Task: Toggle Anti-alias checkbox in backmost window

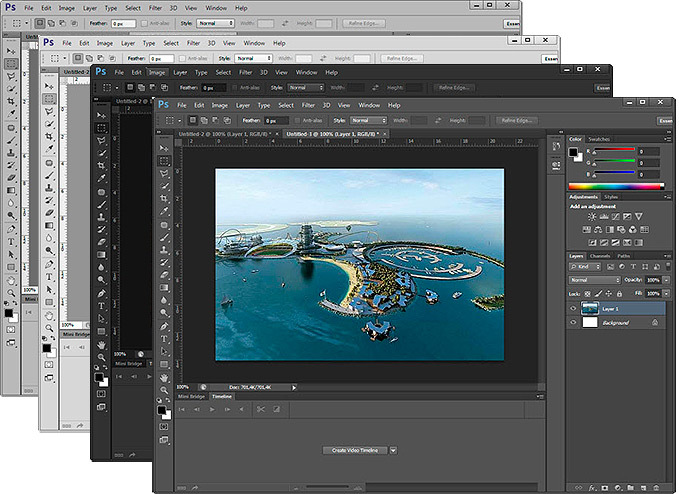Action: pyautogui.click(x=144, y=23)
